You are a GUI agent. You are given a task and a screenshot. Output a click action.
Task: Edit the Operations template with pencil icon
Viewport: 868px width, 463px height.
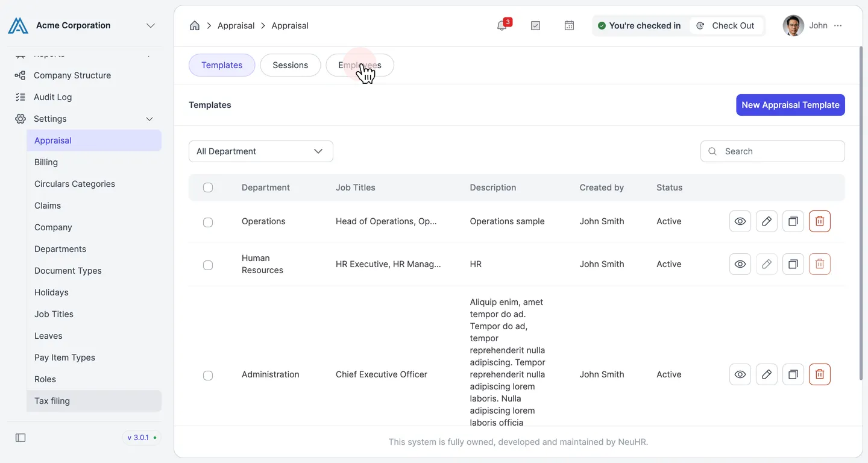pos(767,221)
